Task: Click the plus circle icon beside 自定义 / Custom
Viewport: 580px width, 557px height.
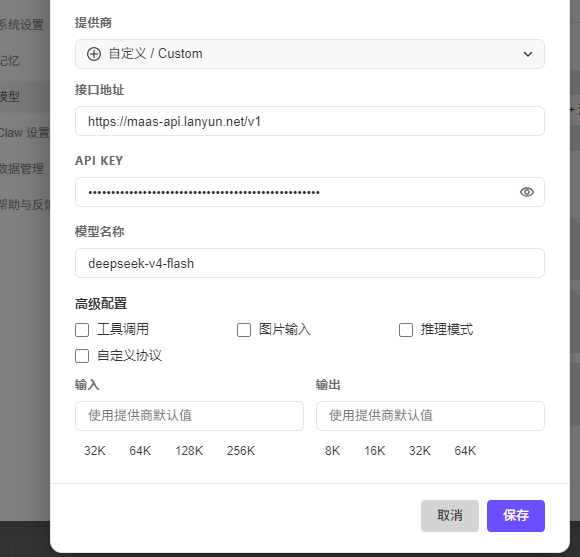Action: pos(94,54)
